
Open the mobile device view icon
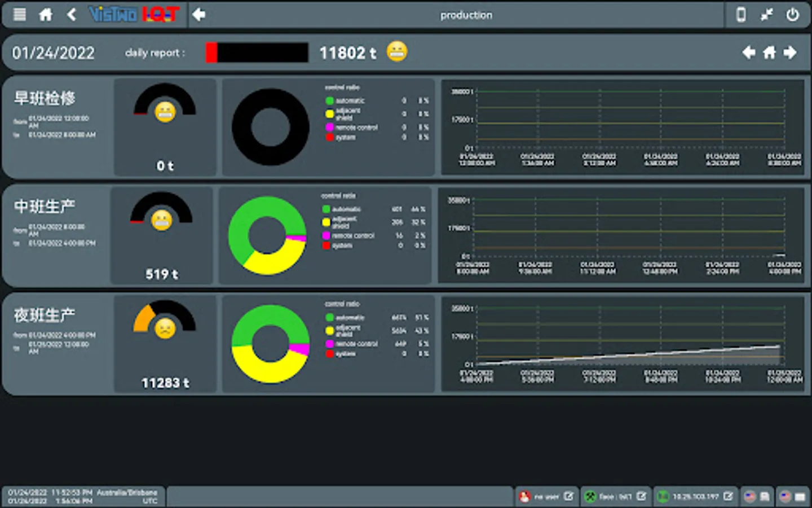tap(741, 15)
